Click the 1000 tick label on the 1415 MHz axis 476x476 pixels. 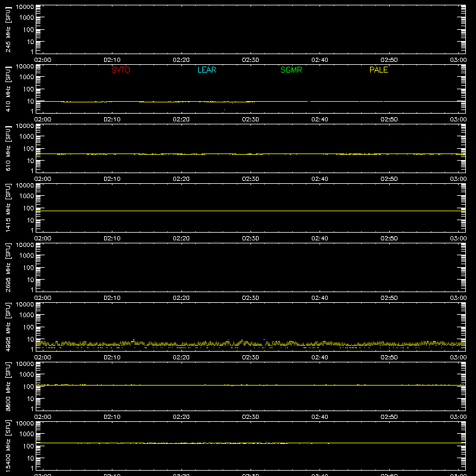click(27, 196)
